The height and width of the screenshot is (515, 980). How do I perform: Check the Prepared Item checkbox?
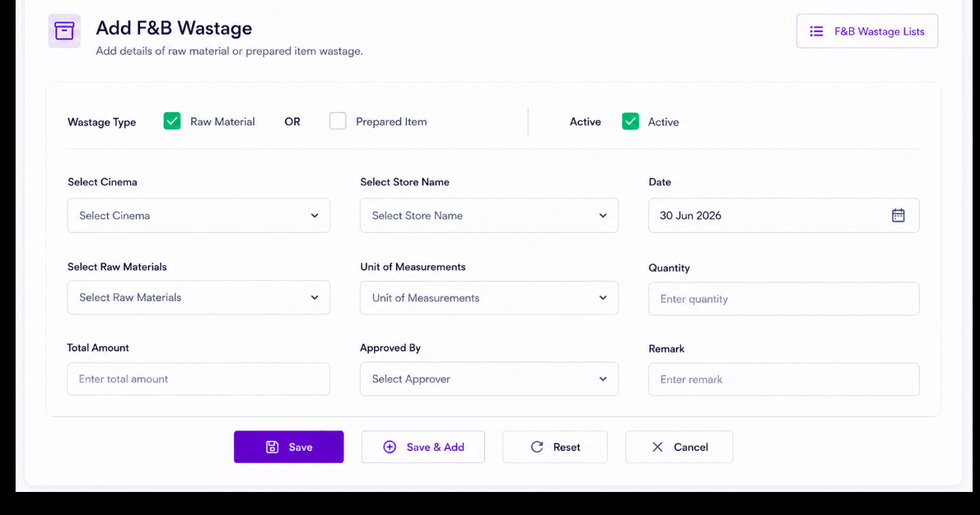coord(338,120)
